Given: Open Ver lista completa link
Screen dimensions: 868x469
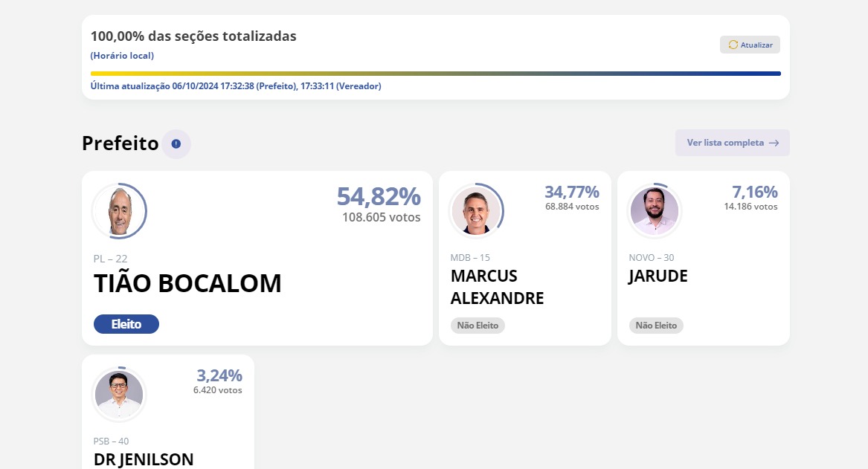Looking at the screenshot, I should click(733, 143).
